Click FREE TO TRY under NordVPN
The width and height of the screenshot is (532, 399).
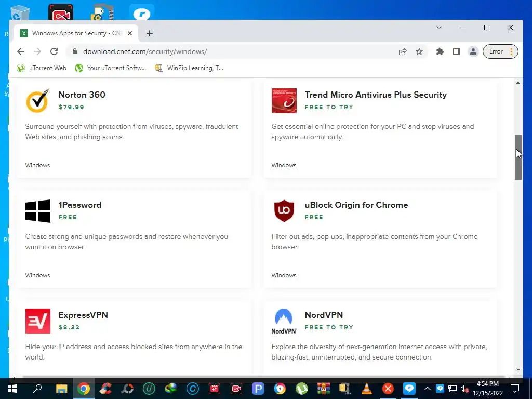pyautogui.click(x=329, y=327)
